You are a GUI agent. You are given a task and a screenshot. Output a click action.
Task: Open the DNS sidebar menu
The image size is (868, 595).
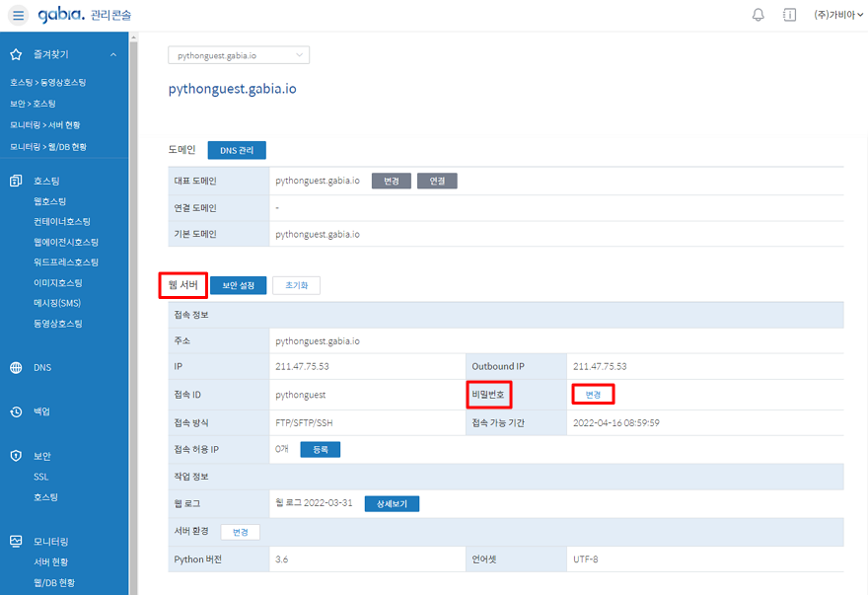click(42, 367)
